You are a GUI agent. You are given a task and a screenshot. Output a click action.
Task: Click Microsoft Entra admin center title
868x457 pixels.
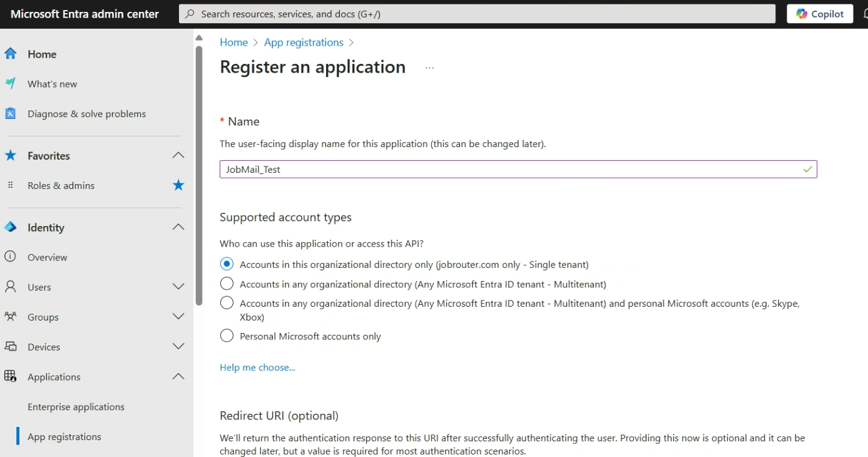(x=85, y=14)
